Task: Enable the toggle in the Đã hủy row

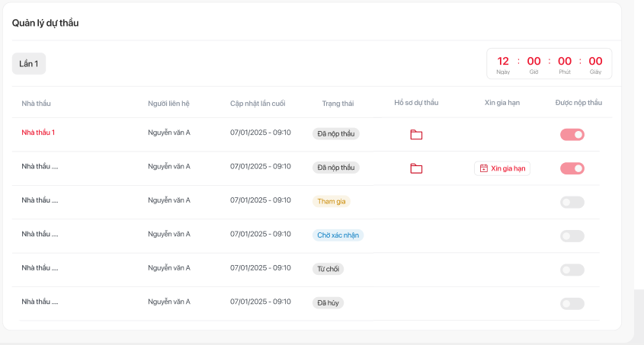Action: [x=572, y=303]
